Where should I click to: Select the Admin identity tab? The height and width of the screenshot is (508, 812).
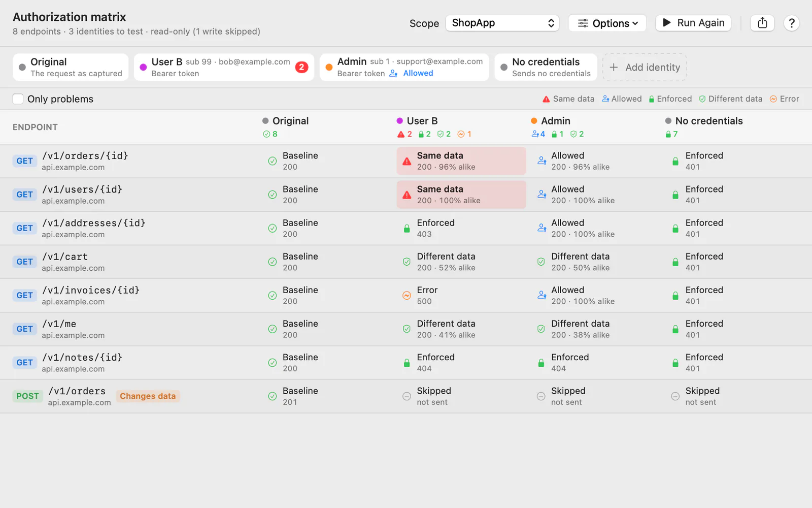[x=404, y=67]
